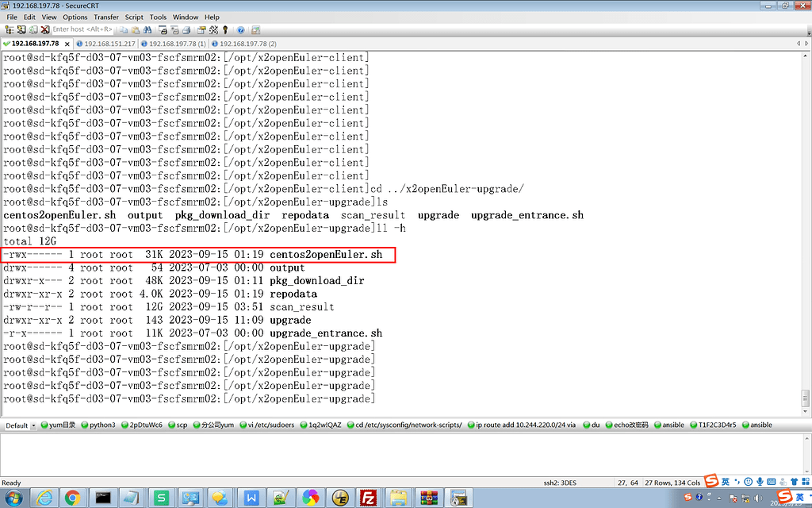Viewport: 812px width, 508px height.
Task: Close the active 192.168.197.78 tab
Action: 66,44
